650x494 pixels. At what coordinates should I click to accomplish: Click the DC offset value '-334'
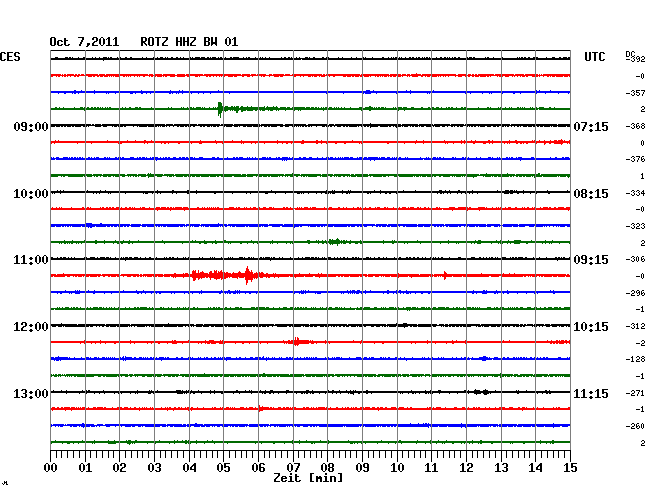635,193
